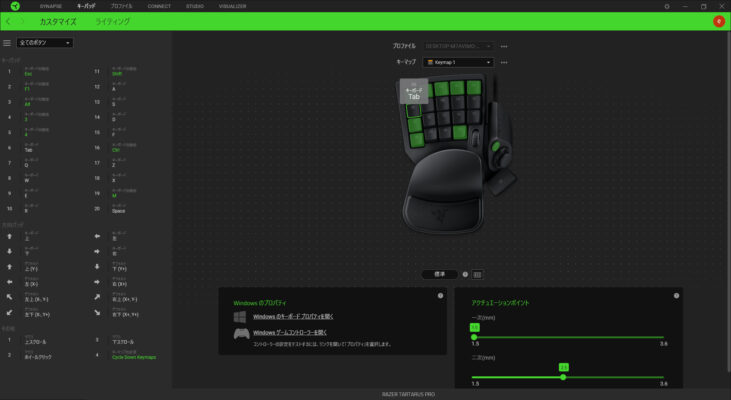Open the hamburger menu beside button filter
The height and width of the screenshot is (400, 731).
click(x=7, y=43)
